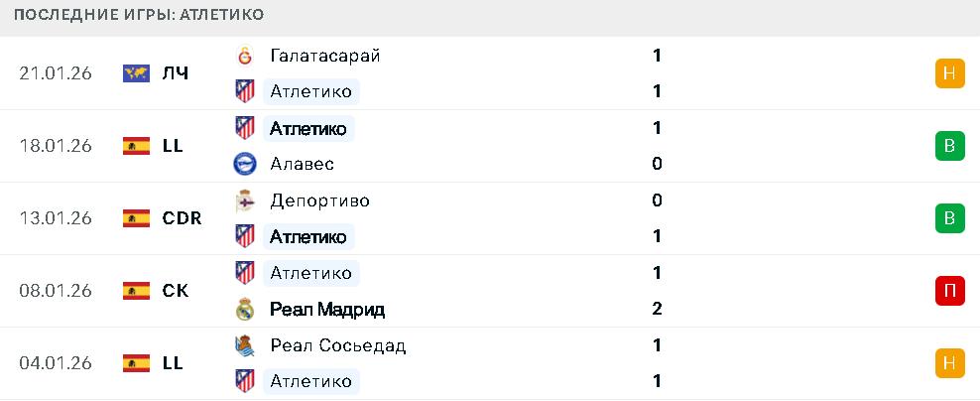The image size is (980, 401).
Task: Open the Реал Мадрид team link
Action: coord(326,309)
